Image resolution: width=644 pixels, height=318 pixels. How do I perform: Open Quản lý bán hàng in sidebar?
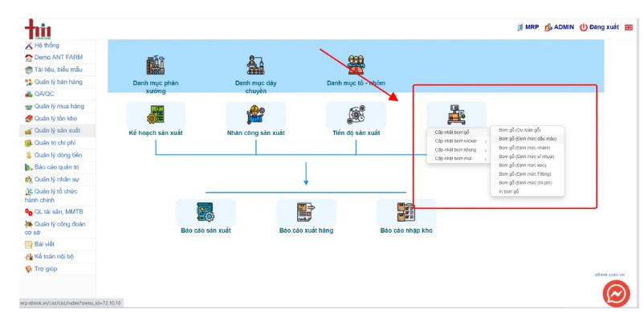tap(58, 82)
